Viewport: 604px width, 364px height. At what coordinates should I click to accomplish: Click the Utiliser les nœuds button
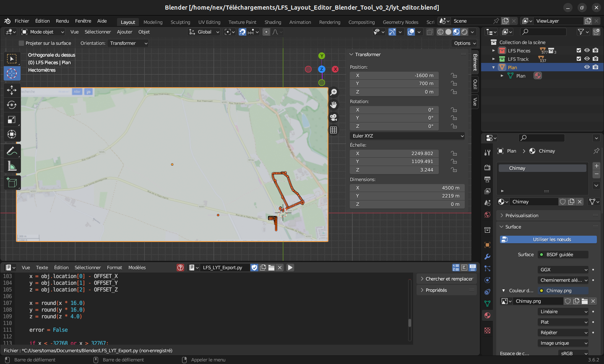point(548,239)
